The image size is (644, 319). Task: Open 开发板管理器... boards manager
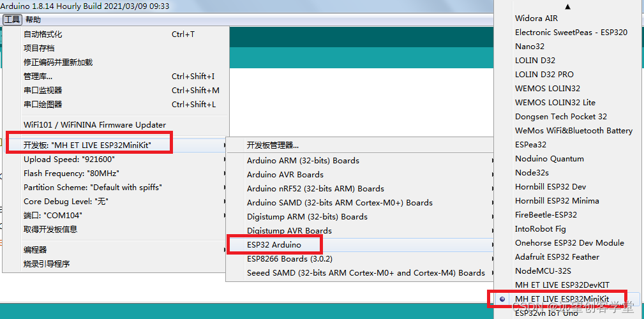click(361, 145)
